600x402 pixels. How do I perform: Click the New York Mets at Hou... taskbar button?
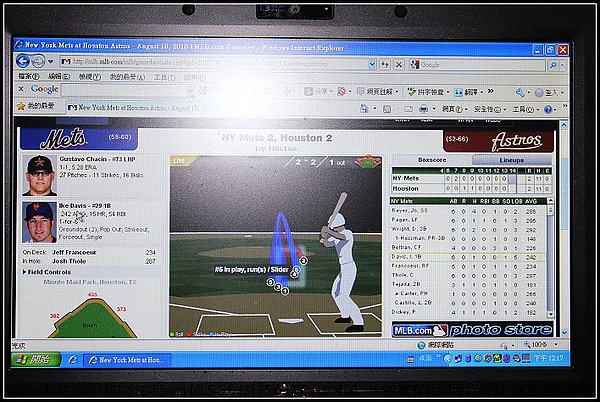(x=127, y=360)
